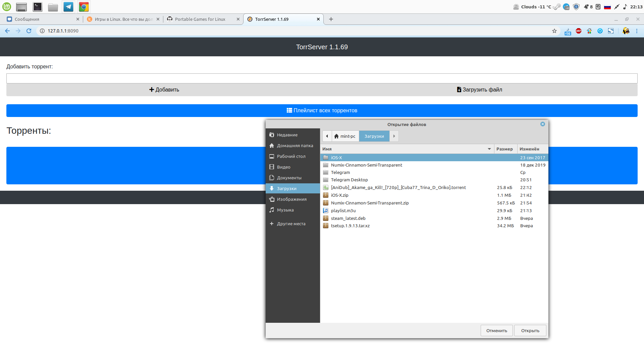Select the iOS-X.zip file

tap(434, 195)
